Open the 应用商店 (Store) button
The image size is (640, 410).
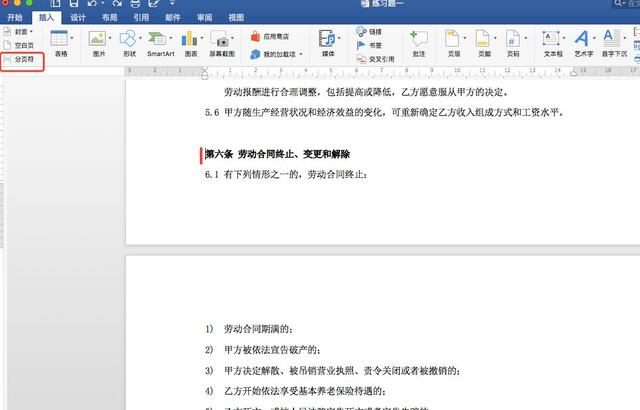click(x=270, y=36)
